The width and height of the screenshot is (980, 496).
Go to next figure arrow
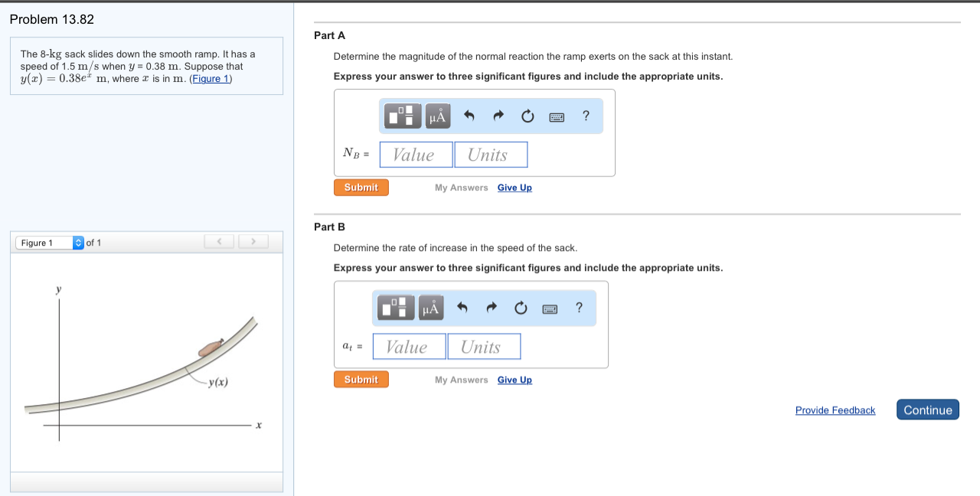[252, 243]
